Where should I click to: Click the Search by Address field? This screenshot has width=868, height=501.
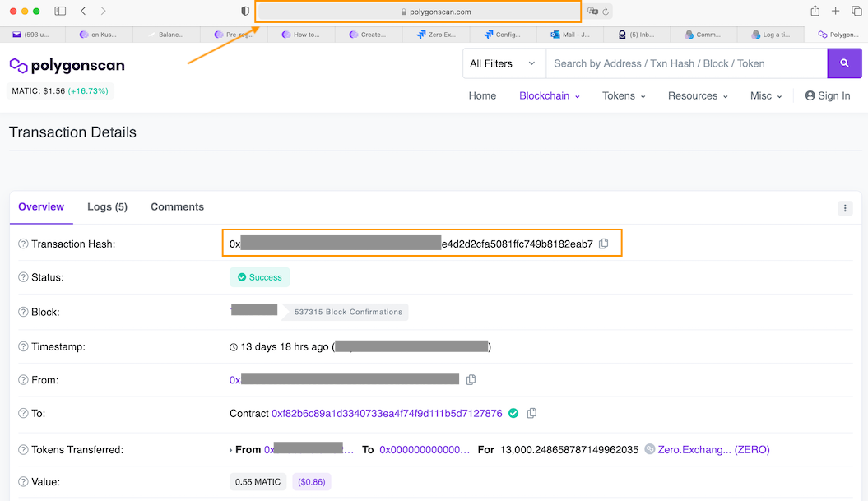(686, 63)
